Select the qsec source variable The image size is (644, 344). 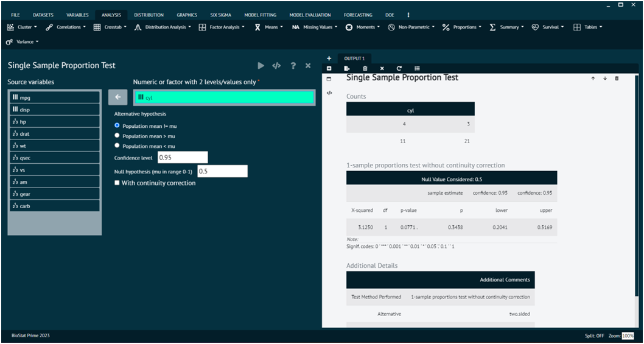tap(55, 158)
